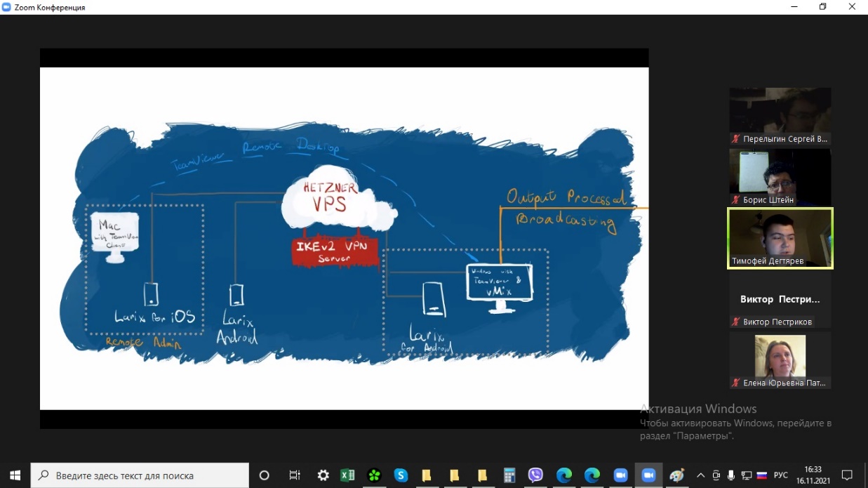Open Viber from the taskbar
This screenshot has width=868, height=488.
pyautogui.click(x=536, y=475)
